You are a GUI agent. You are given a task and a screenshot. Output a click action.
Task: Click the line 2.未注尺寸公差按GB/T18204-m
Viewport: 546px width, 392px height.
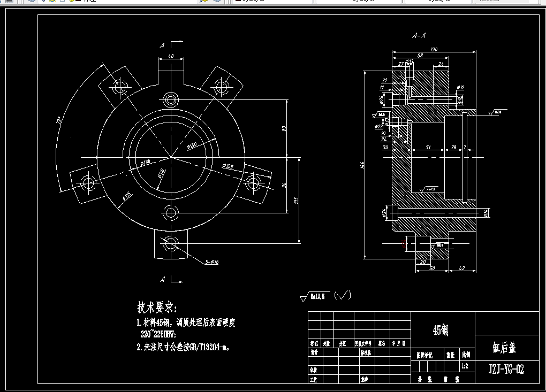coord(183,347)
